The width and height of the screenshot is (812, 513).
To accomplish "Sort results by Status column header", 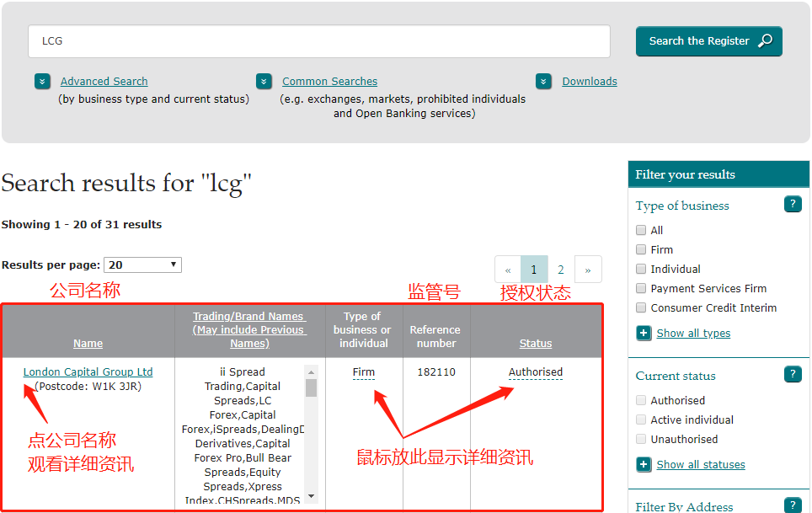I will pos(536,343).
